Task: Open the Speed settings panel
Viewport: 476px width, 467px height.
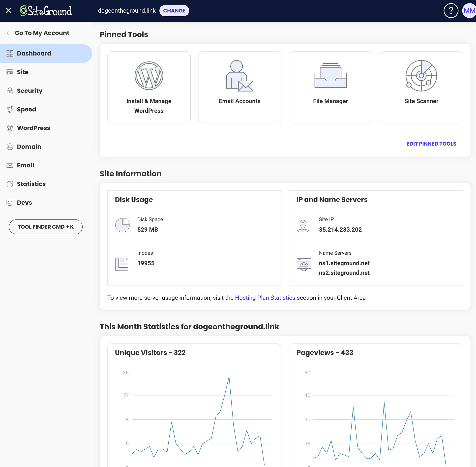Action: tap(27, 109)
